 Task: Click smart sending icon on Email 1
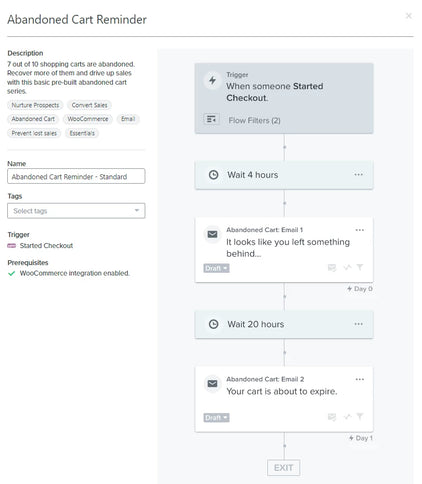coord(332,267)
